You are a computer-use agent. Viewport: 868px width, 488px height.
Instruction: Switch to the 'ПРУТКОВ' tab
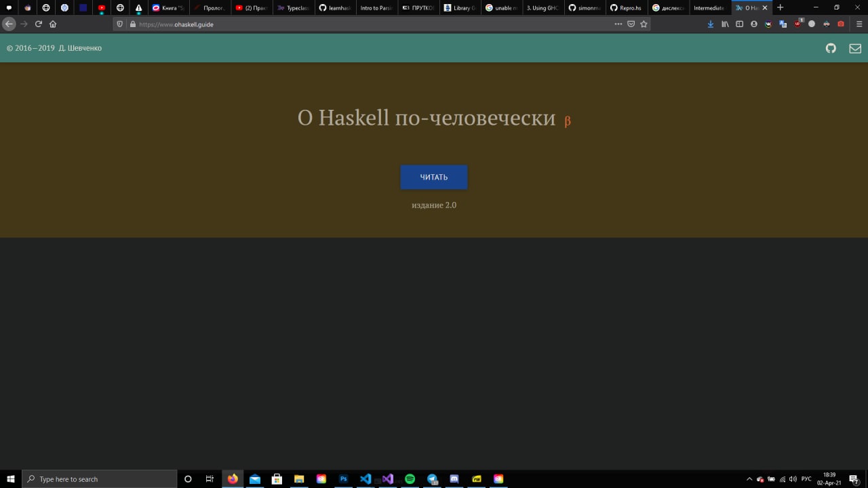coord(417,7)
